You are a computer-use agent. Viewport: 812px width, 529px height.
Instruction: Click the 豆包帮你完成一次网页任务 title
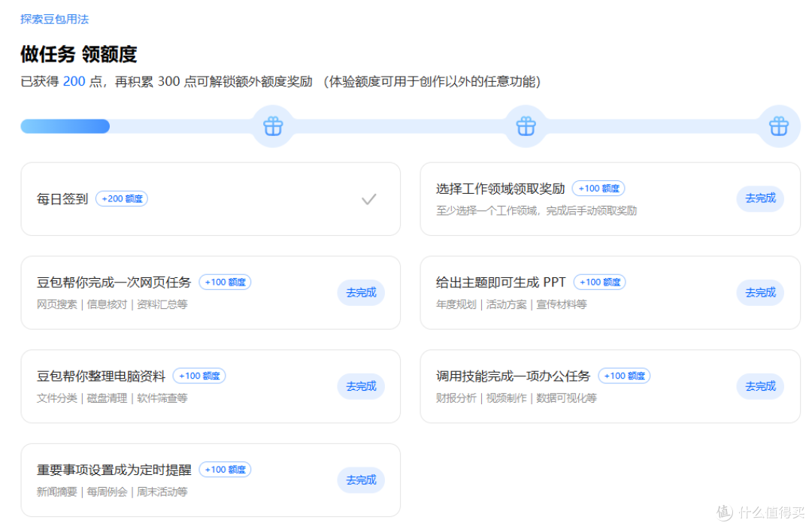click(114, 283)
